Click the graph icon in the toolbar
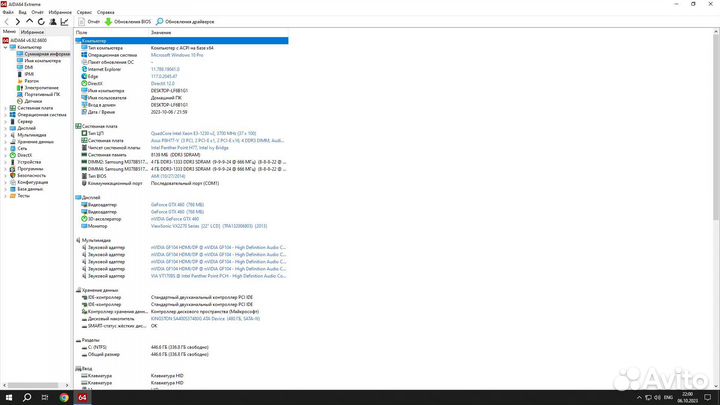 coord(65,21)
